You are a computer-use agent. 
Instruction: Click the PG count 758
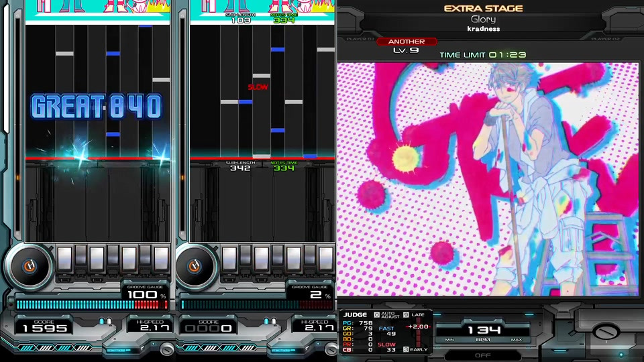(366, 323)
